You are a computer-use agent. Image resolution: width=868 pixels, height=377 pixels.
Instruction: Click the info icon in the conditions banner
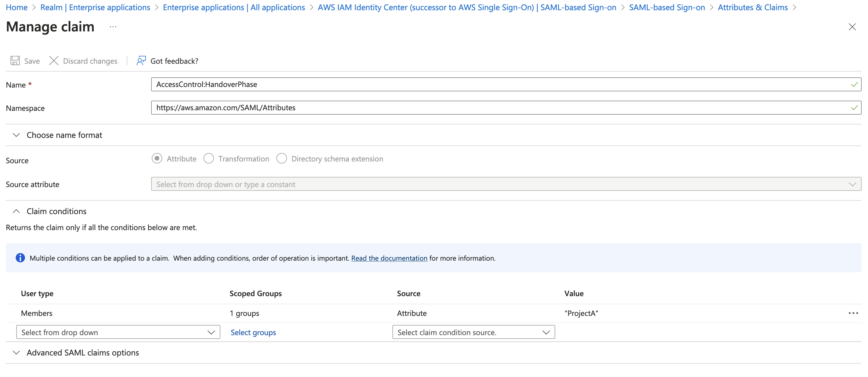20,258
